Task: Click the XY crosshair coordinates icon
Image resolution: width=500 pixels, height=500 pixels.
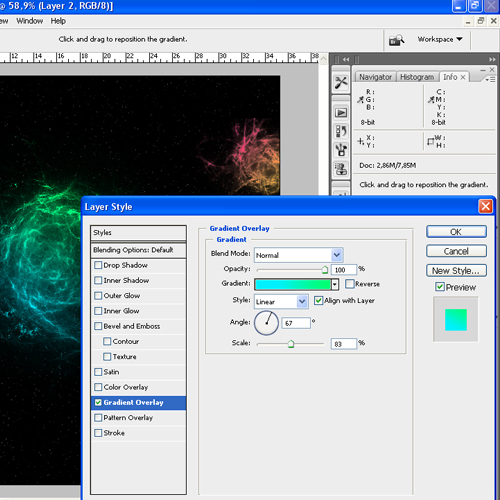Action: click(361, 141)
